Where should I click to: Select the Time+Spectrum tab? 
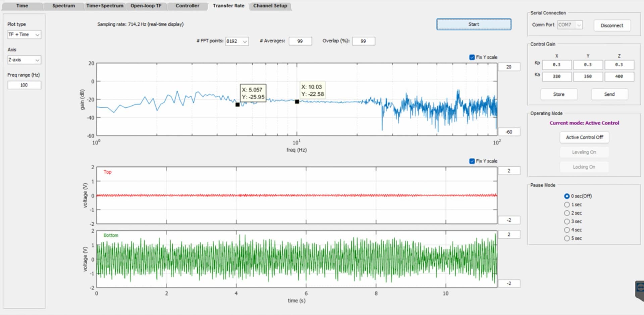click(x=105, y=6)
